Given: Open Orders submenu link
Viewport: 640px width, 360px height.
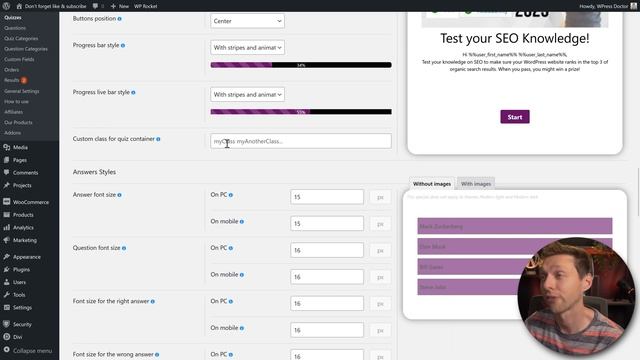Looking at the screenshot, I should (x=11, y=70).
